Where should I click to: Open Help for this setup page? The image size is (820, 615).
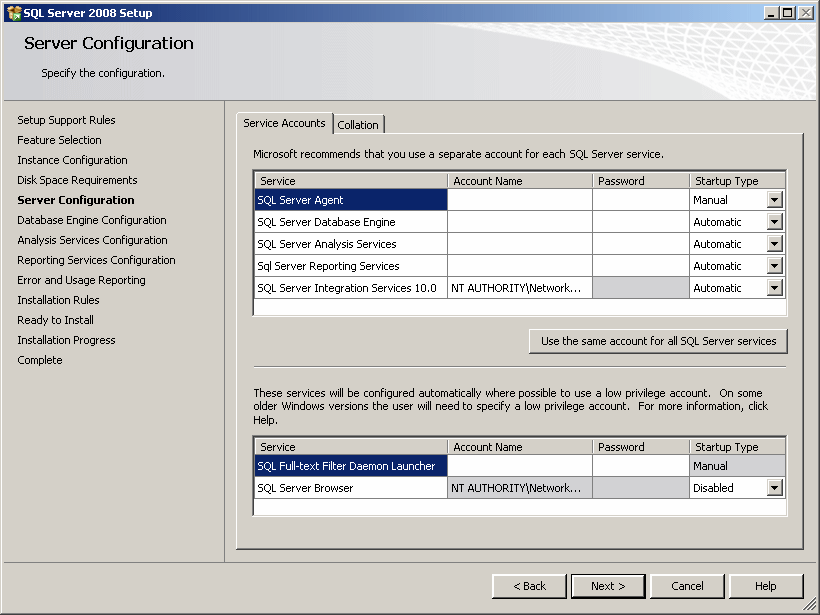click(x=766, y=586)
